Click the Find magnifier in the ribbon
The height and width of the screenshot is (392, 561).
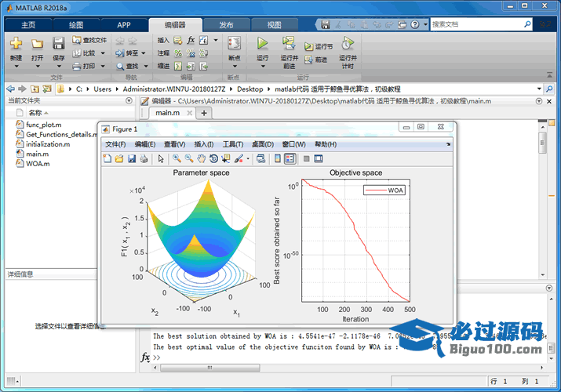click(120, 67)
